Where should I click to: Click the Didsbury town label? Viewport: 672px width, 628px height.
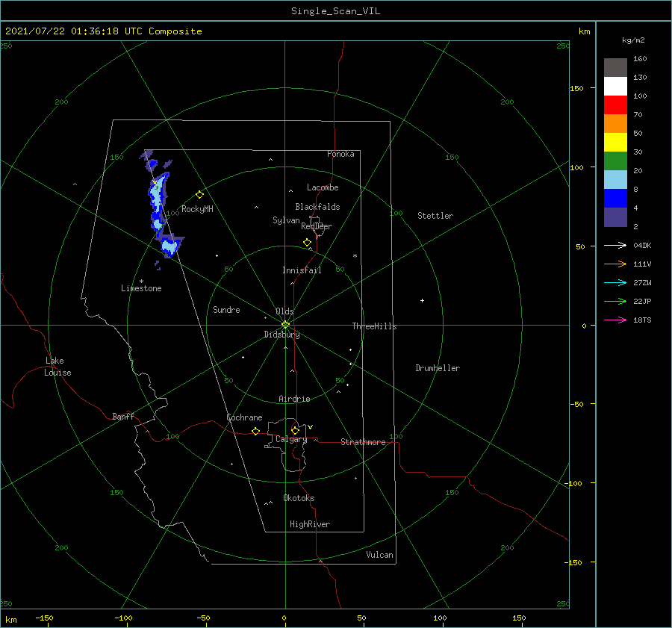[x=281, y=335]
